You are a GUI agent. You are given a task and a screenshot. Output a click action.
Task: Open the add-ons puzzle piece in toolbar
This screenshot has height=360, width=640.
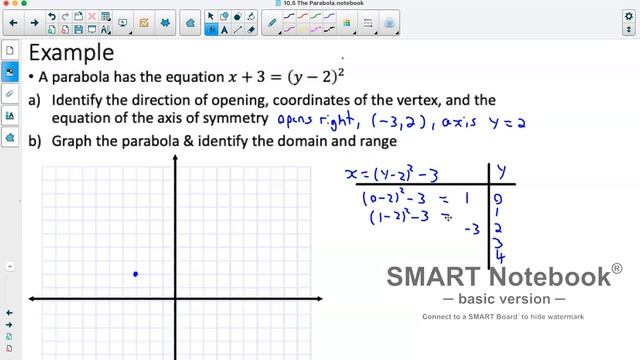click(190, 23)
